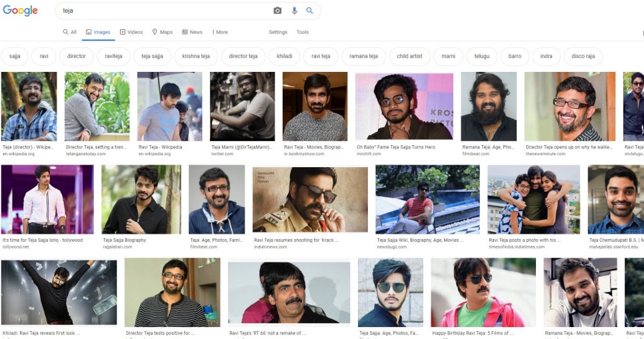Screen dimensions: 644x339
Task: Click 'mirchi9.com' source link
Action: 369,154
